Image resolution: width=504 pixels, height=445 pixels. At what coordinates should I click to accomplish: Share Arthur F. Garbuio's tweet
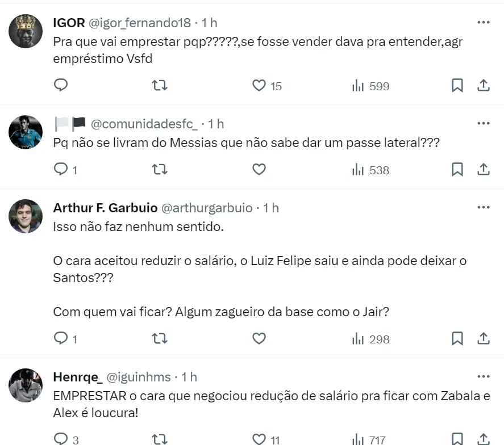[x=484, y=338]
